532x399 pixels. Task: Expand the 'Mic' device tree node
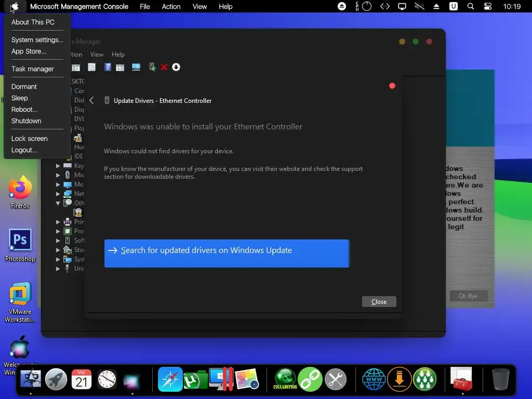[58, 175]
